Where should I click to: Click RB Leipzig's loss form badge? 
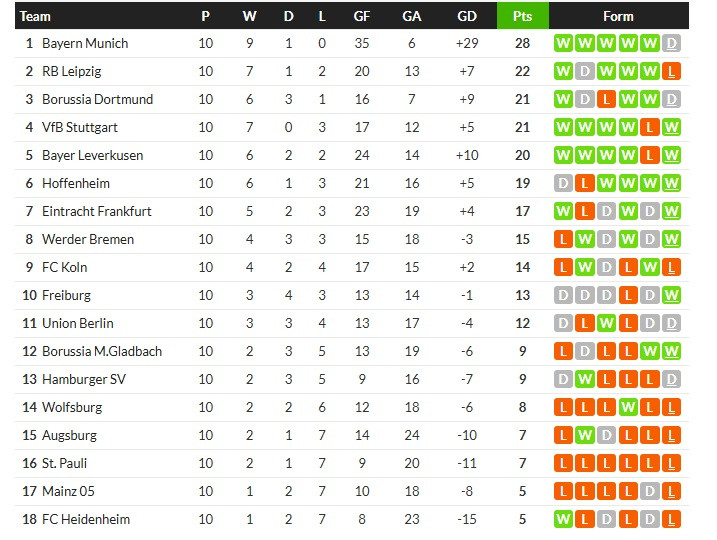pos(672,71)
